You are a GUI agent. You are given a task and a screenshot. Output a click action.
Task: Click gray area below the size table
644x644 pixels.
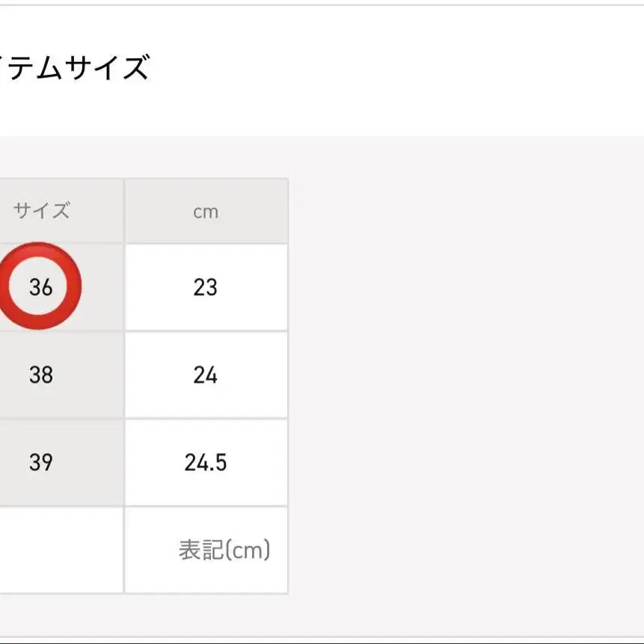[x=224, y=616]
